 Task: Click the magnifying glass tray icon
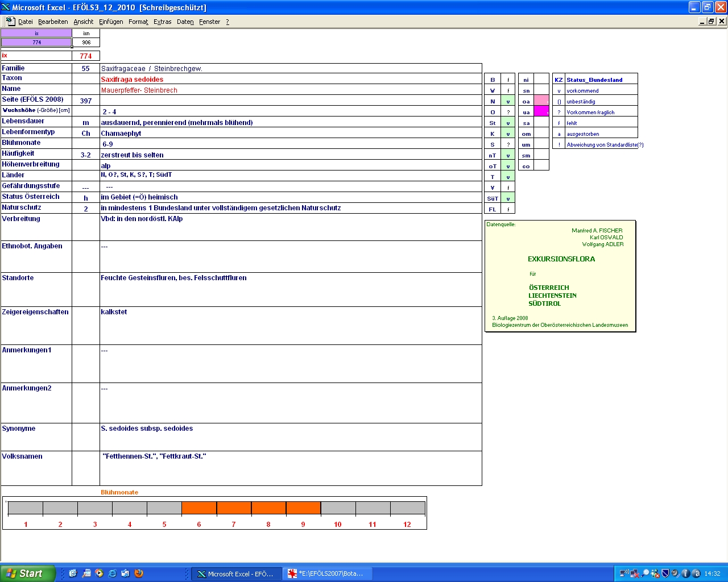645,573
